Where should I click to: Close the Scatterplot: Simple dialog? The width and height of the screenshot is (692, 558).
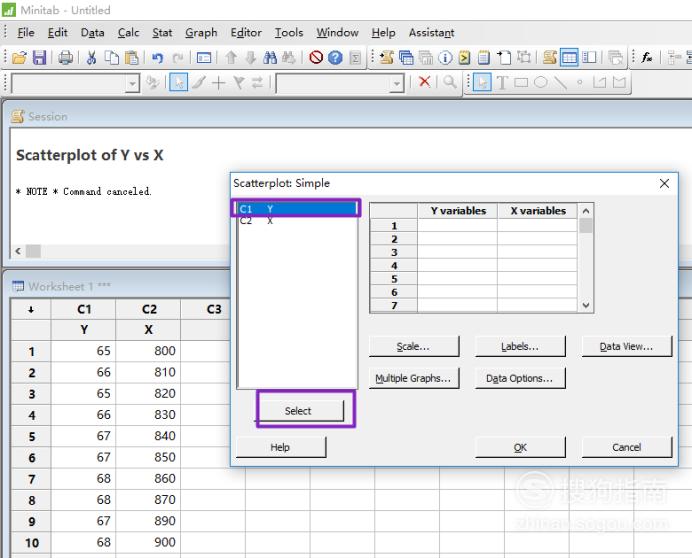coord(664,183)
